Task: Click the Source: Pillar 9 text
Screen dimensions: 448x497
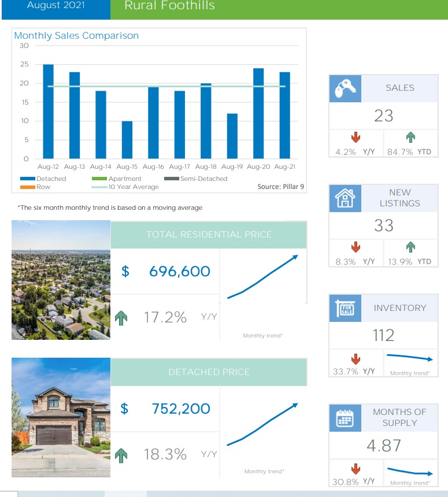Action: [x=281, y=187]
